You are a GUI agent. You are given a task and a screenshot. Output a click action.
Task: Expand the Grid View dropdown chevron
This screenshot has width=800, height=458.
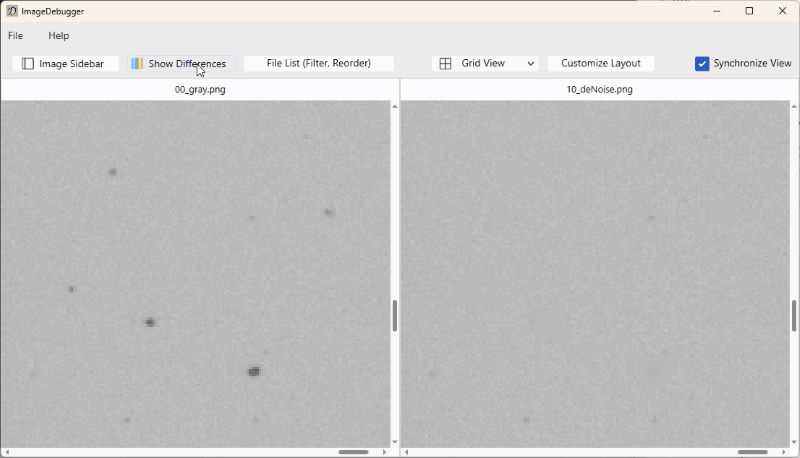(531, 64)
